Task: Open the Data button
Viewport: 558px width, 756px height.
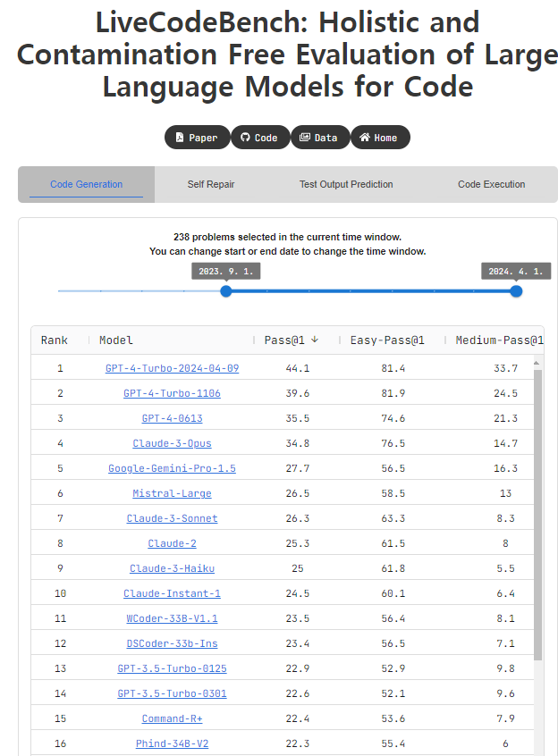Action: point(320,138)
